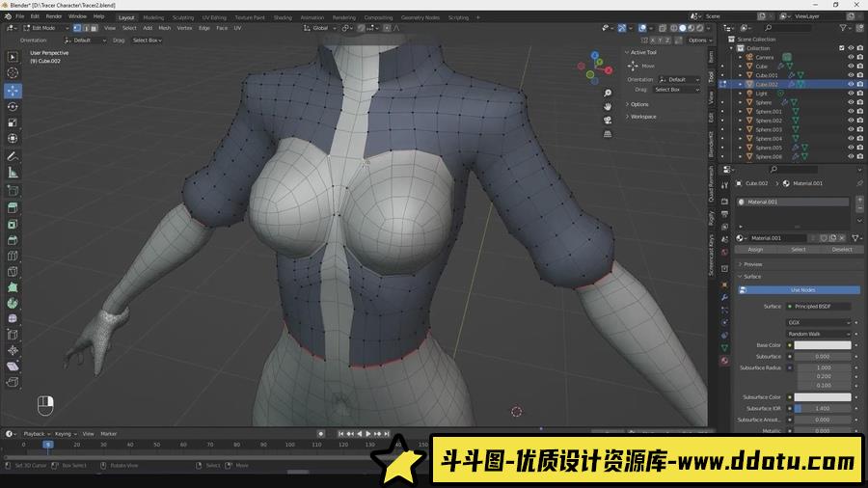Enable vertex select mode
The image size is (868, 488).
77,28
